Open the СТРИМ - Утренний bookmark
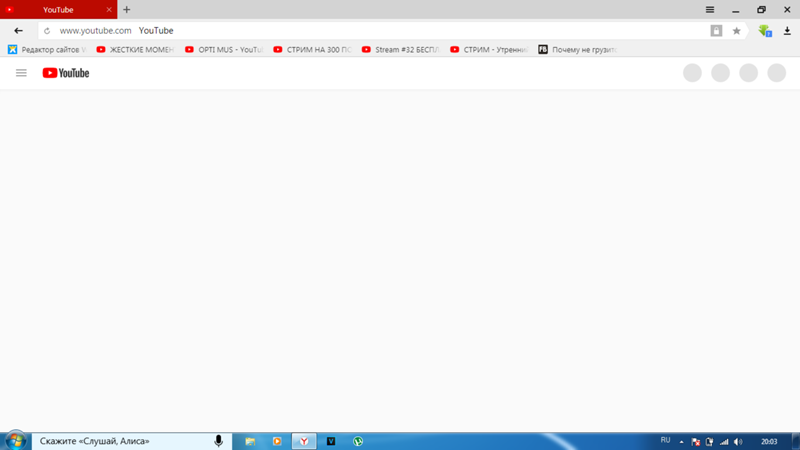This screenshot has height=450, width=800. [489, 49]
